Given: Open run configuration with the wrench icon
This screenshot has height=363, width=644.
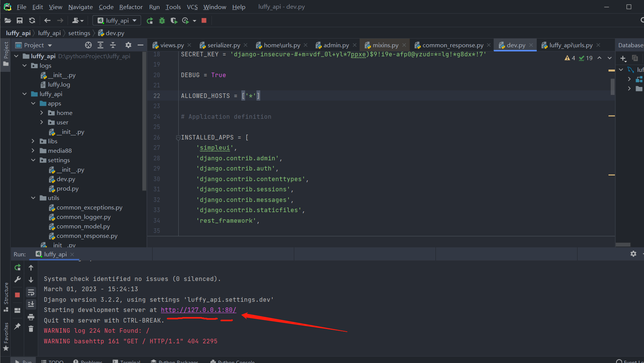Looking at the screenshot, I should pyautogui.click(x=17, y=279).
